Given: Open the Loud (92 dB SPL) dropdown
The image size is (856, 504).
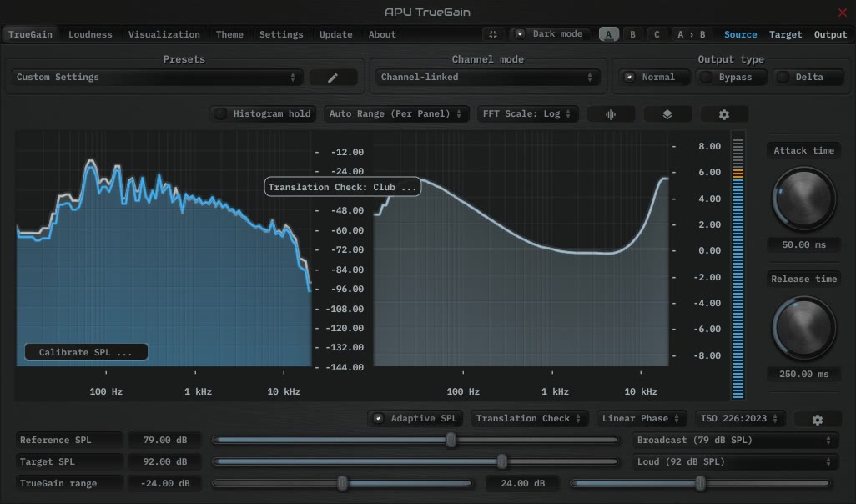Looking at the screenshot, I should 735,462.
